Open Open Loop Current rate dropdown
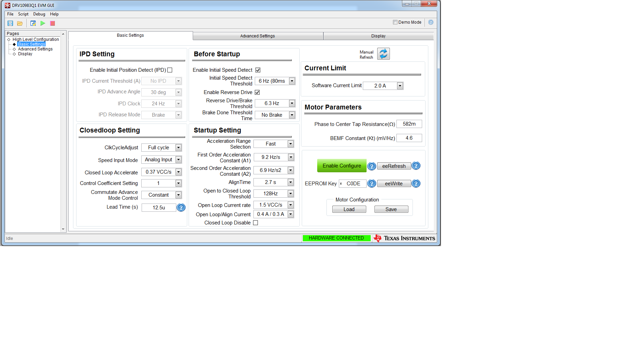This screenshot has width=644, height=348. [x=274, y=205]
